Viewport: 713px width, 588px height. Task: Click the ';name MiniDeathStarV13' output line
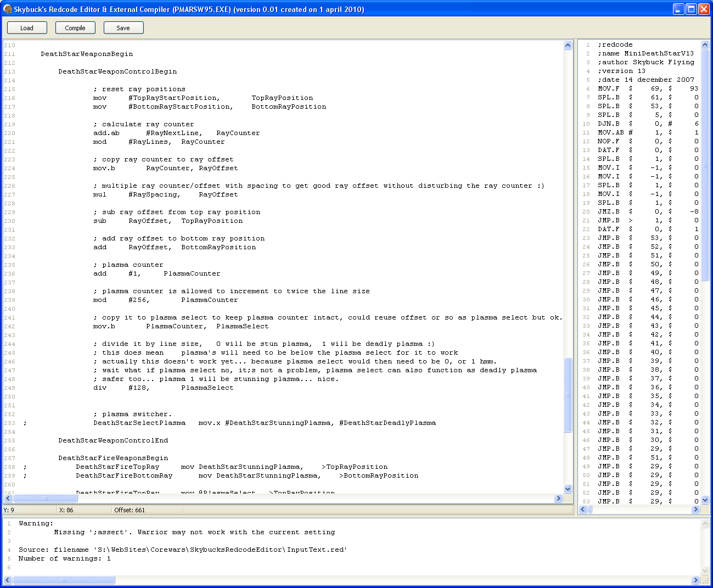tap(645, 53)
